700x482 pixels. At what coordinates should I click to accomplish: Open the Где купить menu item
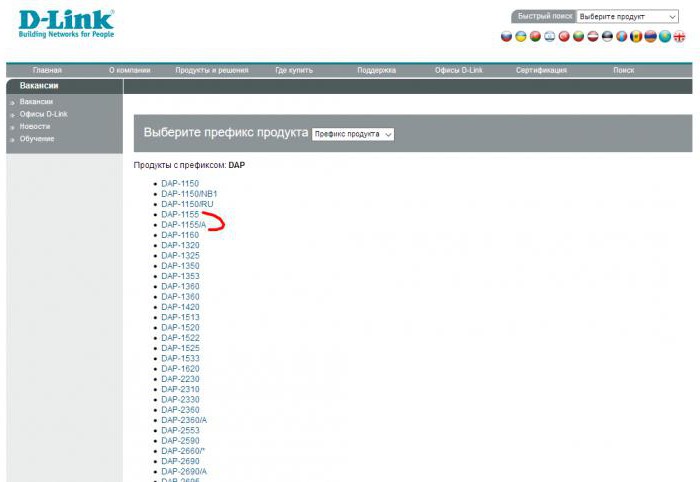294,70
